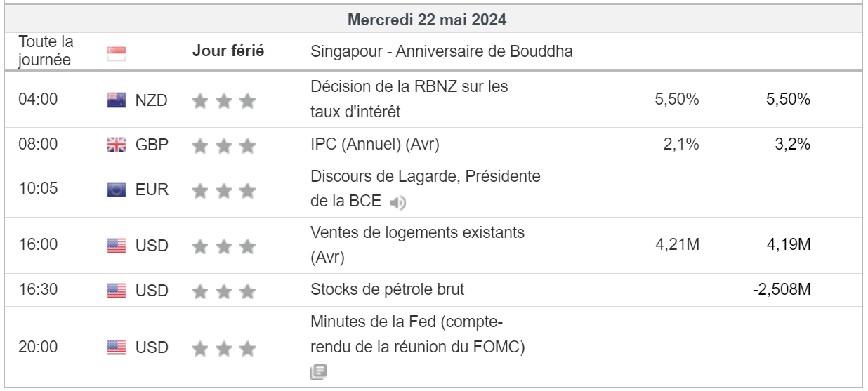Click the US flag in the 20:00 row
Screen dimensions: 868x391
117,347
